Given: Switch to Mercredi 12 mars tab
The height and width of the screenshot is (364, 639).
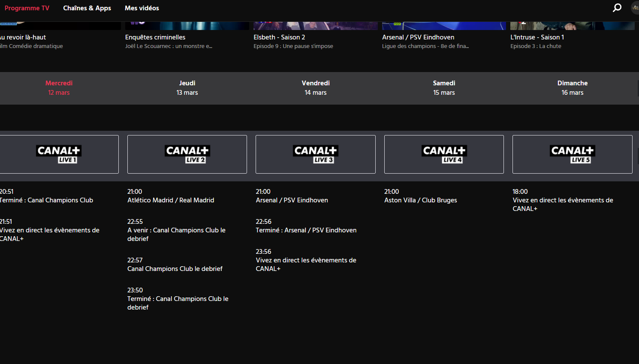Looking at the screenshot, I should [x=59, y=88].
